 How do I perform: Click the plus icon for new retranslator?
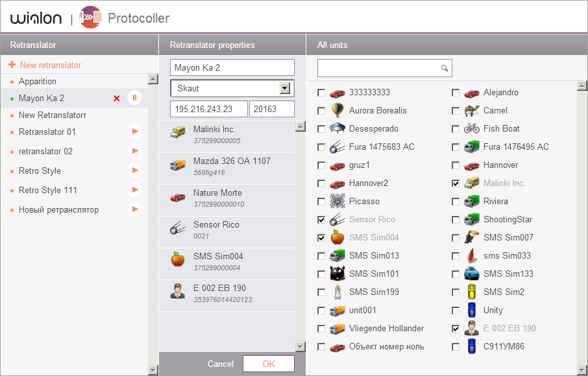coord(12,65)
